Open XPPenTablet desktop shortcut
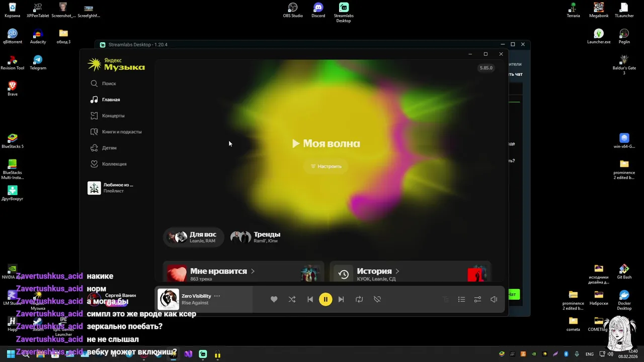Viewport: 644px width, 362px height. click(38, 10)
